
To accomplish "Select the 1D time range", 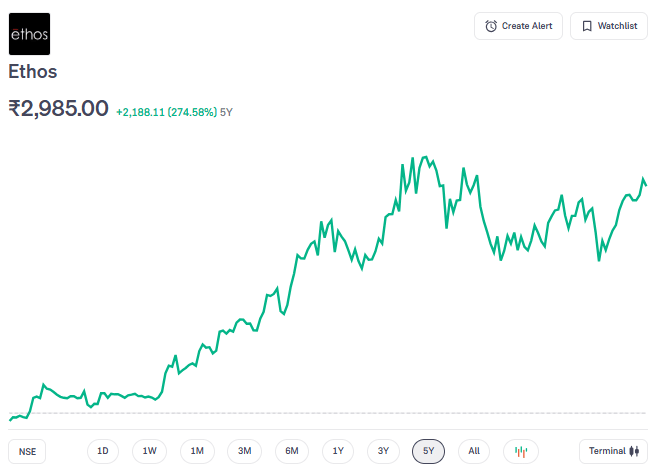I will 103,451.
